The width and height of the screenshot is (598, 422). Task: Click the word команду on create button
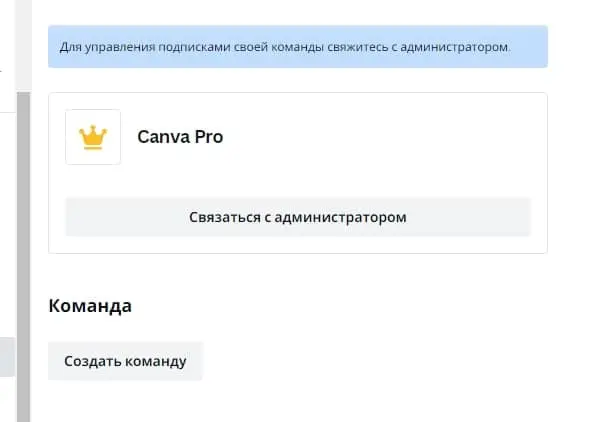(156, 361)
